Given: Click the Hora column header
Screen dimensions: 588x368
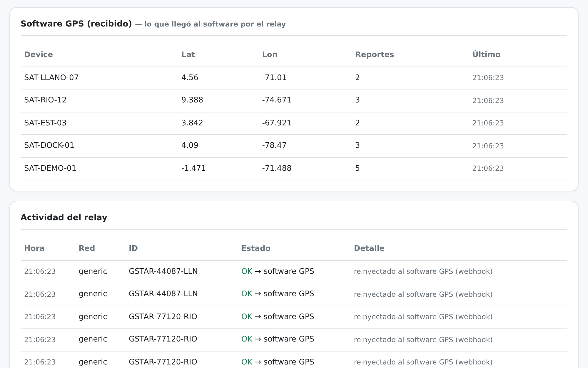Looking at the screenshot, I should 34,248.
